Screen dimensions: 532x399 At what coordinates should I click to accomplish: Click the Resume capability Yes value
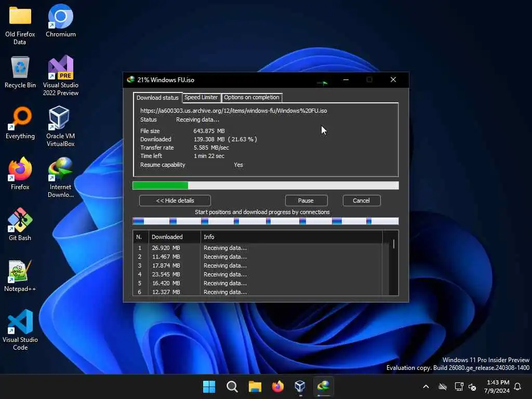click(x=238, y=165)
